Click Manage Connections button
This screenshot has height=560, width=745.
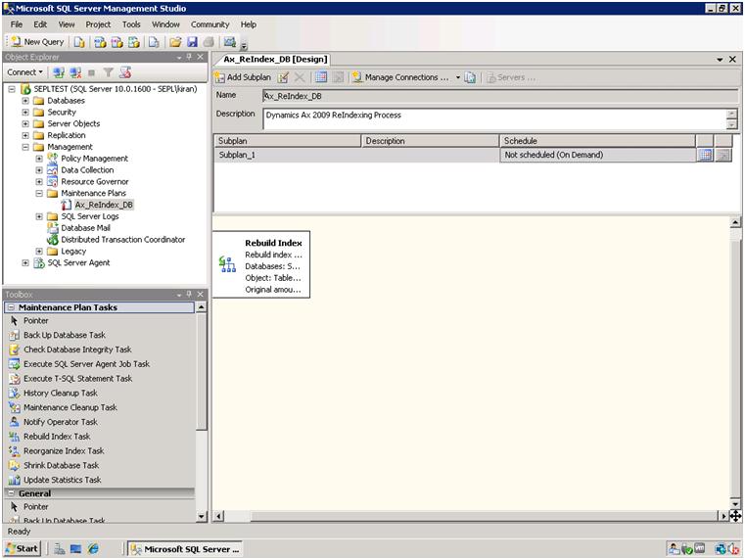coord(400,77)
